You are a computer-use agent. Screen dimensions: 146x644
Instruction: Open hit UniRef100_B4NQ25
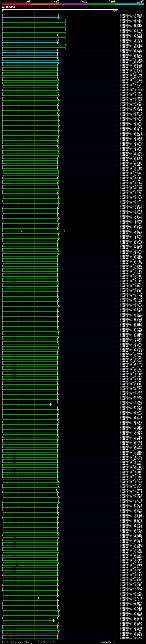pos(131,246)
